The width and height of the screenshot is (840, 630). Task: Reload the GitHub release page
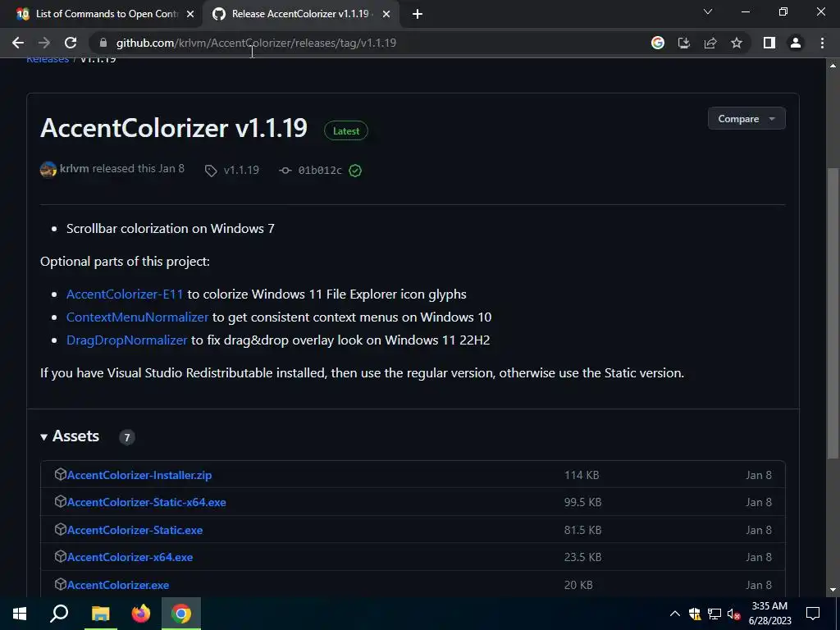point(71,43)
